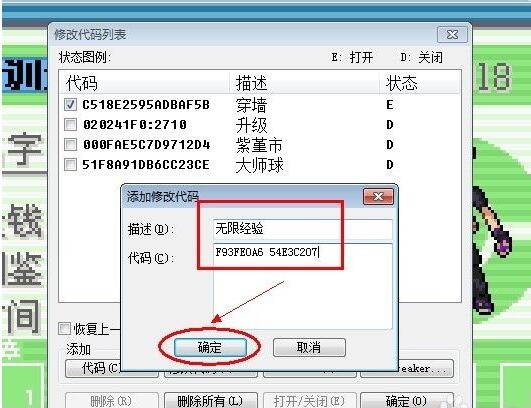Close the 修改代码列表 window

click(452, 35)
